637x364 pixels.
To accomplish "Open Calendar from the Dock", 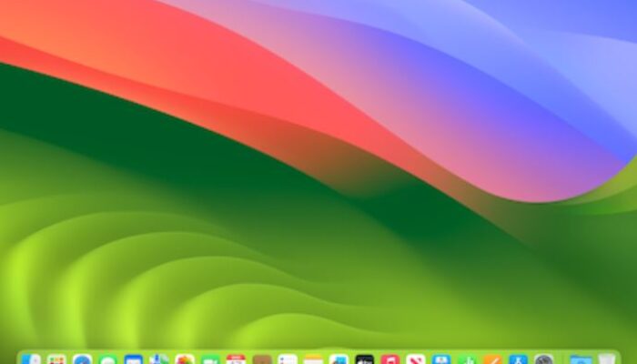I will coord(236,359).
